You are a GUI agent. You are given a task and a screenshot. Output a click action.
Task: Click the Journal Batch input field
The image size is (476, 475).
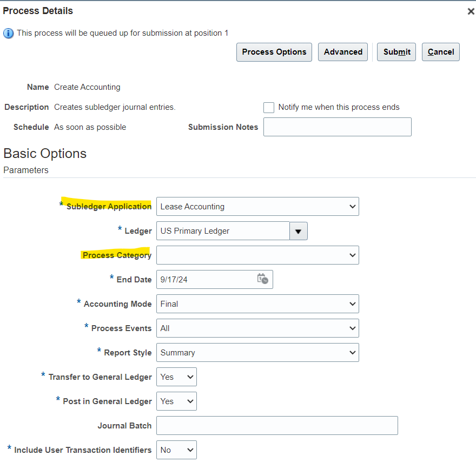pos(277,425)
